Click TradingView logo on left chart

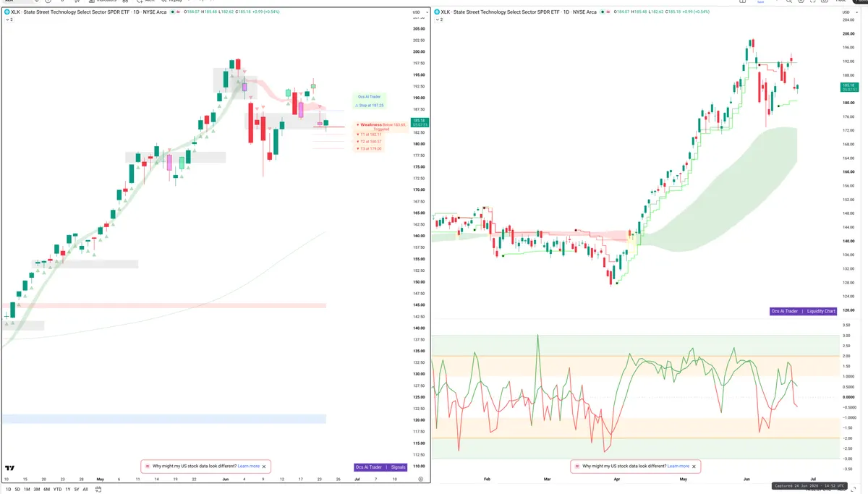[10, 469]
